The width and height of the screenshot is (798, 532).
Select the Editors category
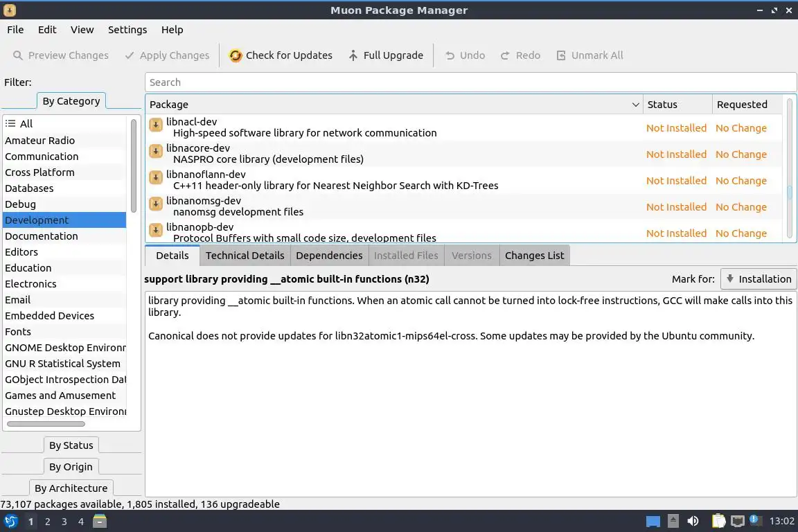64,252
